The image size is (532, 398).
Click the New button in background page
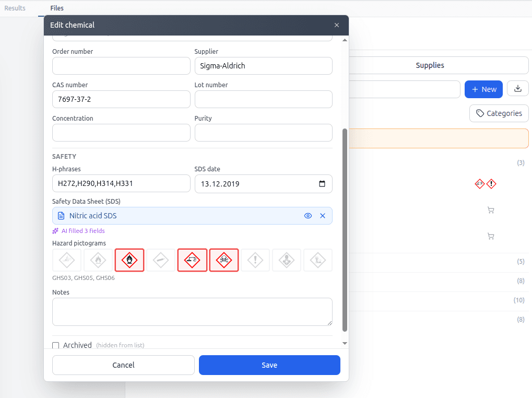(483, 89)
